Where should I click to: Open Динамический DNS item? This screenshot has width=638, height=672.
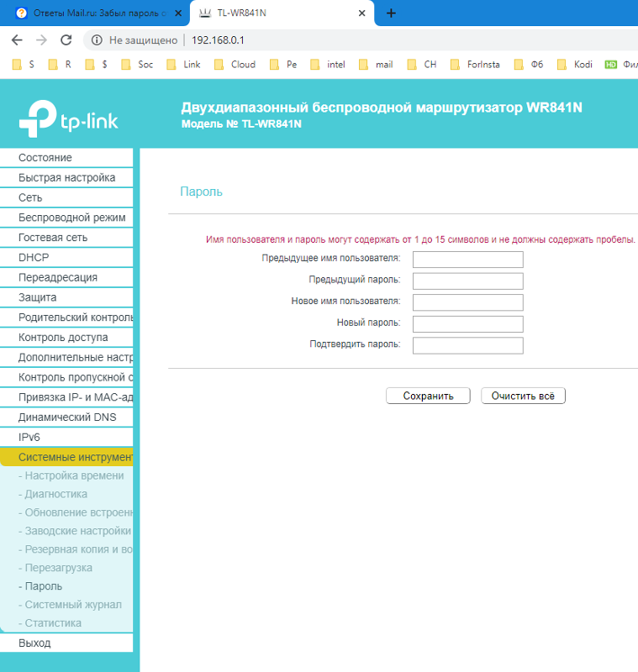(x=66, y=417)
